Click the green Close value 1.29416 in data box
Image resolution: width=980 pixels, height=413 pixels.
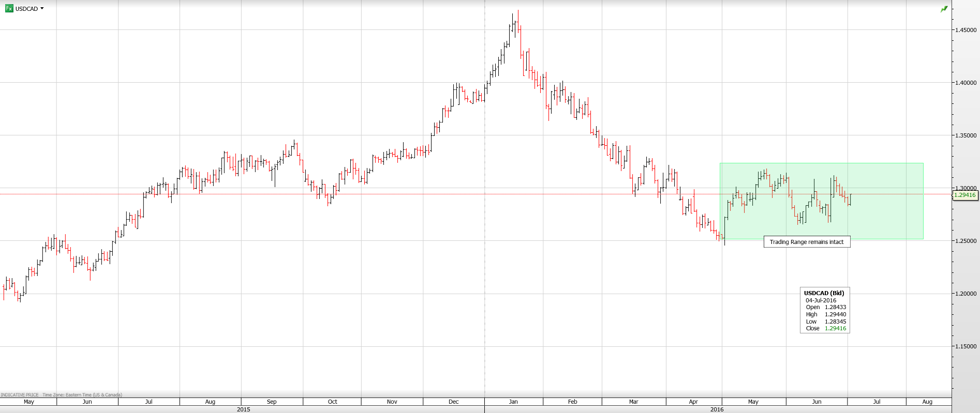(x=835, y=328)
